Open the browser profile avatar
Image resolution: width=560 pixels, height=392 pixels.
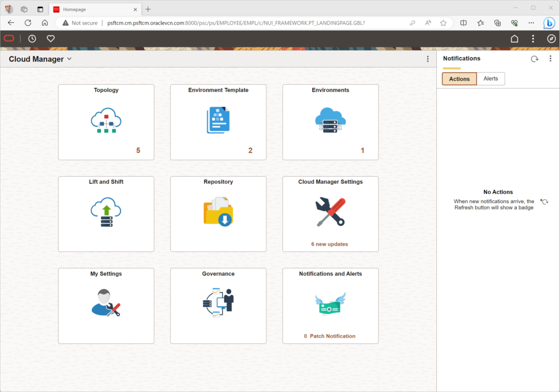(9, 9)
